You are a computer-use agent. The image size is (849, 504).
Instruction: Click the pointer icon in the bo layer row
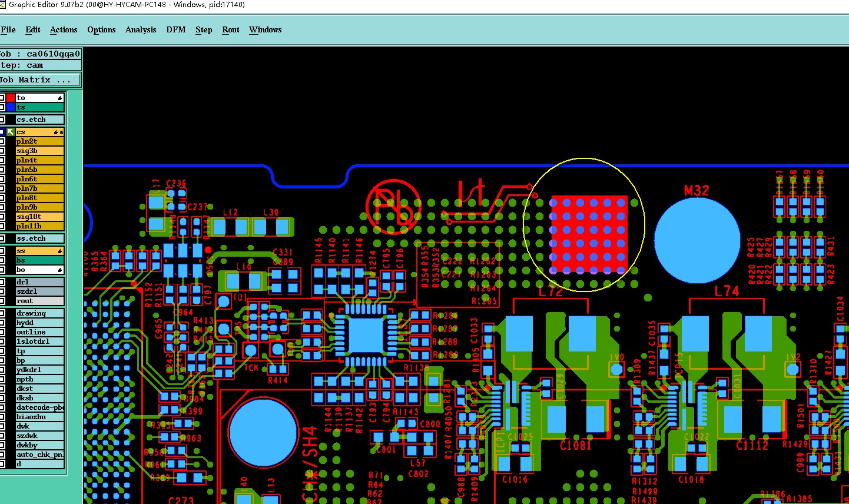(x=60, y=270)
